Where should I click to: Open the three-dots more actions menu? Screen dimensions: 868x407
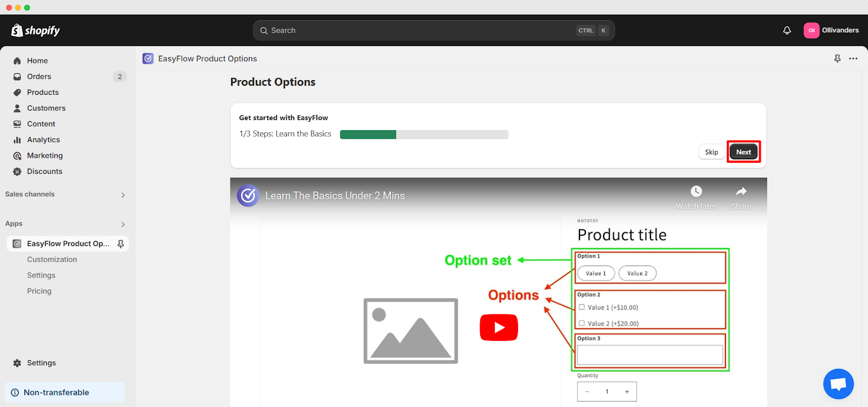[x=853, y=59]
